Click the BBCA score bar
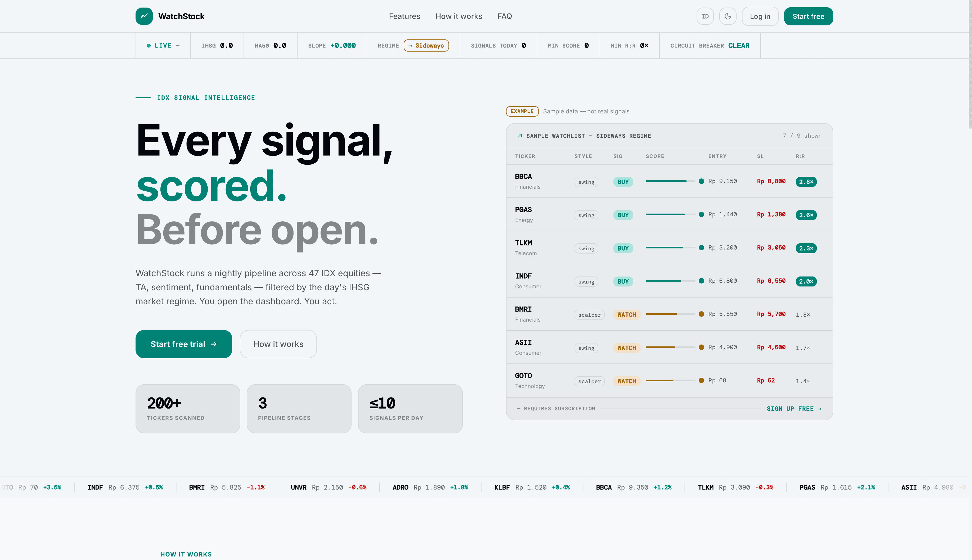The image size is (972, 560). coord(671,181)
